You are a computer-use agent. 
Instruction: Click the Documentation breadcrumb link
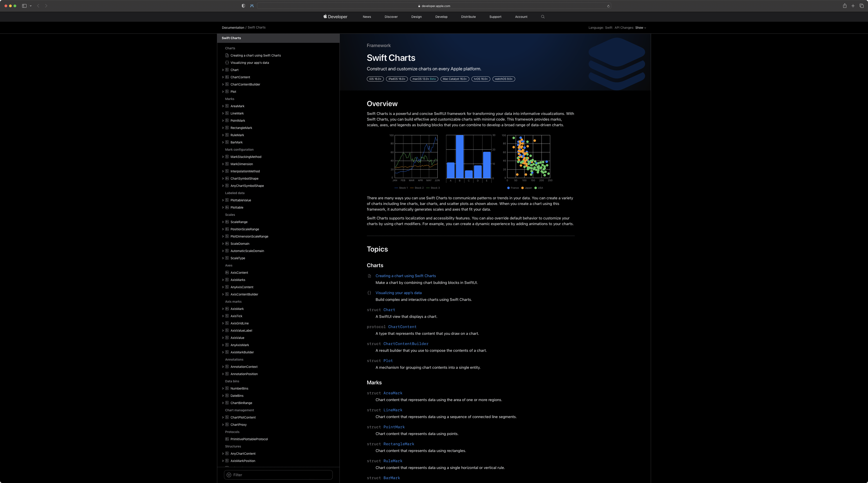tap(233, 28)
